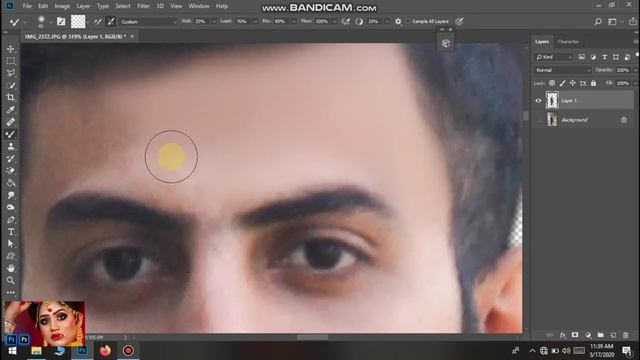The height and width of the screenshot is (360, 640).
Task: Click the Layer 1 thumbnail
Action: [x=552, y=100]
